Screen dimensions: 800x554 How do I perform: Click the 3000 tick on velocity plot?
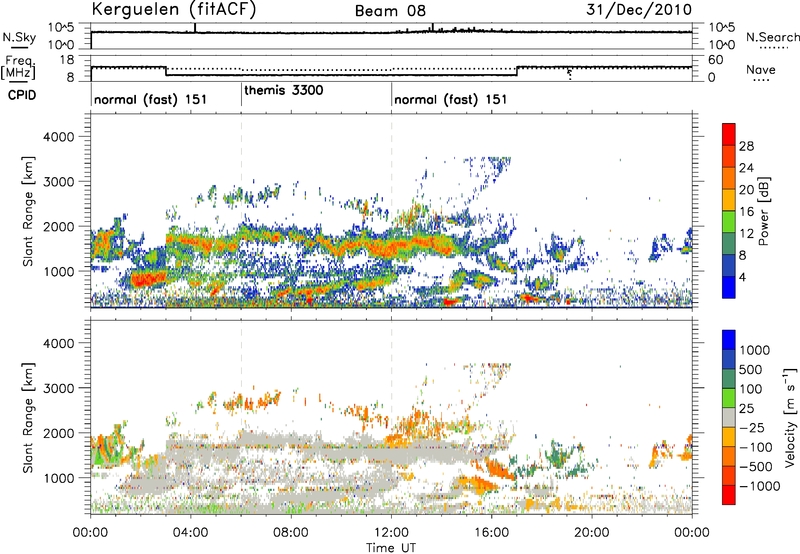59,388
